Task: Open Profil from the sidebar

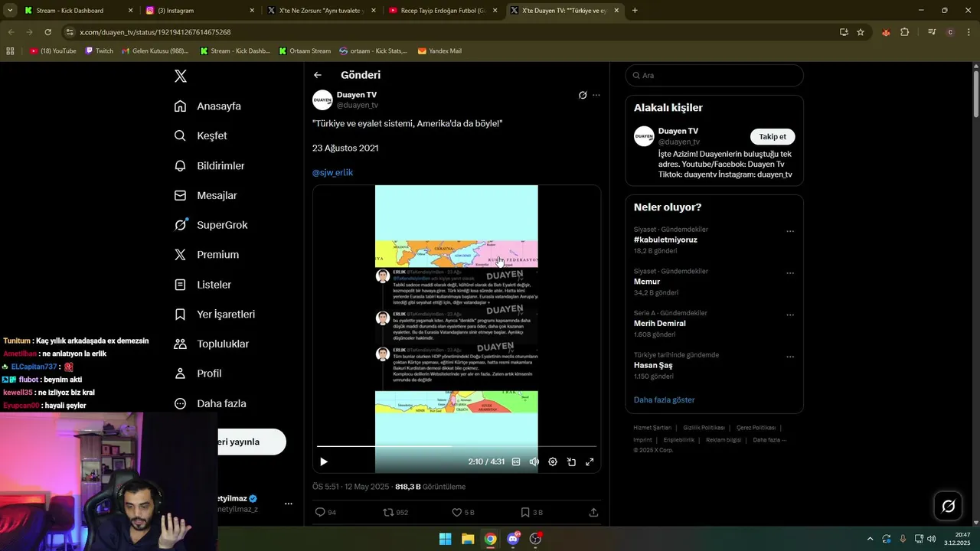Action: point(198,373)
